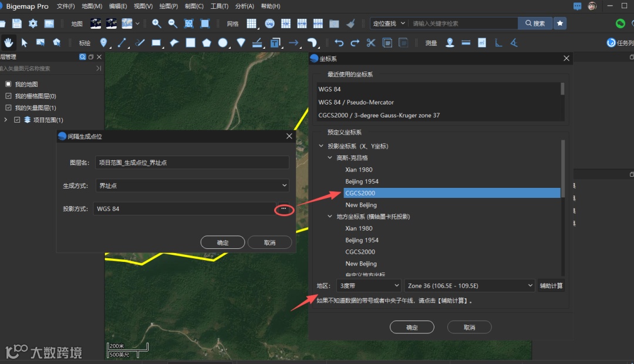Open settings gear in toolbar
Image resolution: width=634 pixels, height=364 pixels.
[33, 23]
